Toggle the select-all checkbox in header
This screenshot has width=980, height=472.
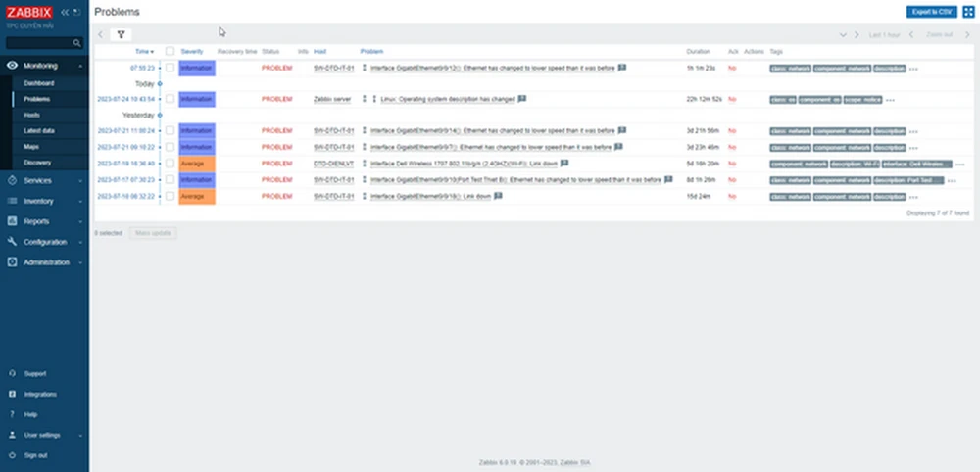coord(170,51)
